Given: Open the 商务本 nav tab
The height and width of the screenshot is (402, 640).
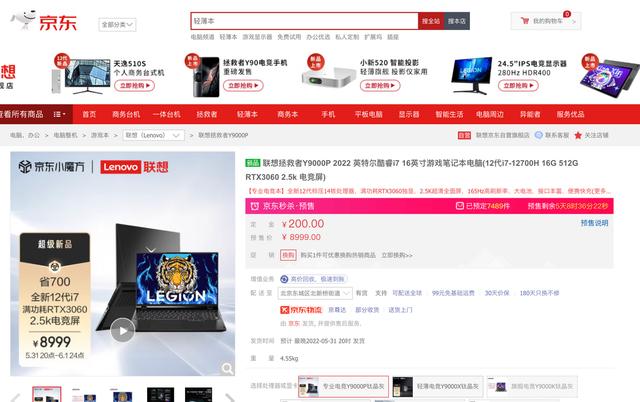Looking at the screenshot, I should 287,114.
